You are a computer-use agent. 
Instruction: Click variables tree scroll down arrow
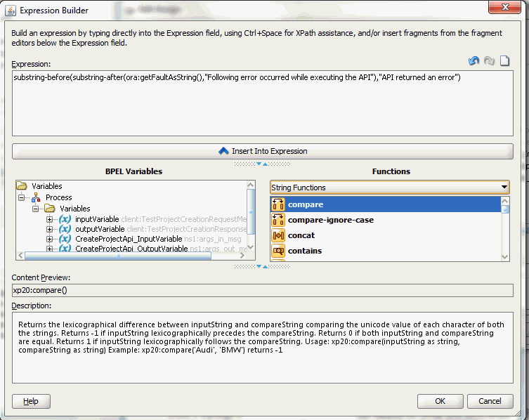(x=251, y=247)
